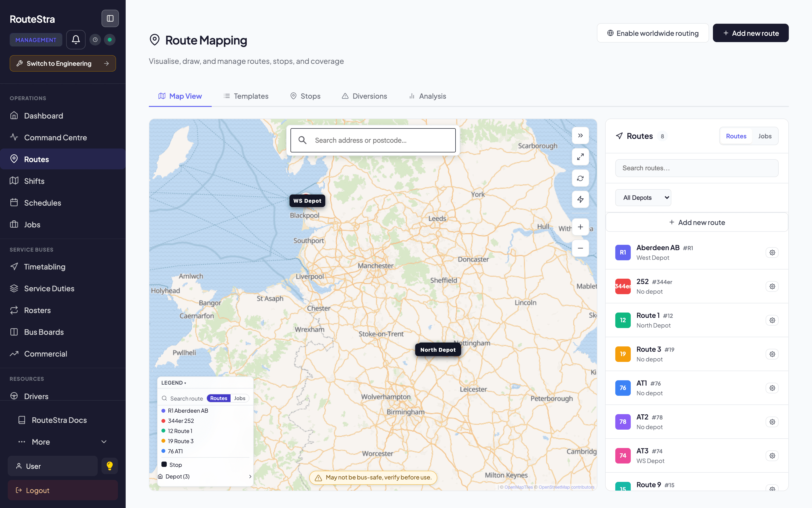Open Command Centre in sidebar
The image size is (812, 508).
(63, 137)
